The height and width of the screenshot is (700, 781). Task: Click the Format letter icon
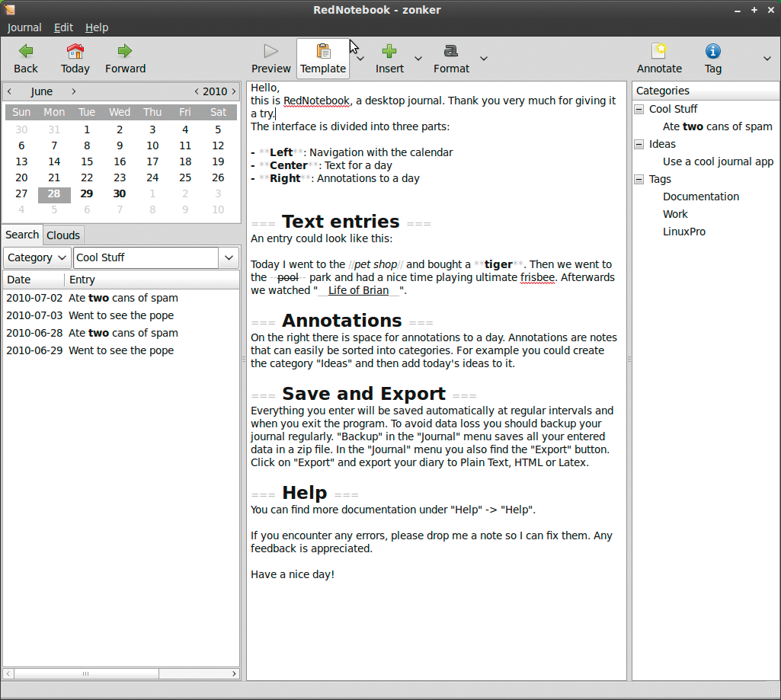pos(451,51)
